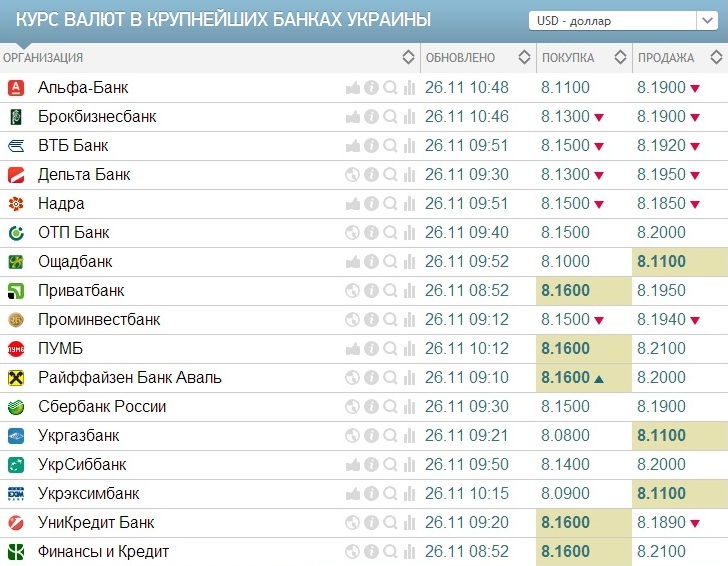
Task: Open Сбербанк России link
Action: pyautogui.click(x=102, y=406)
